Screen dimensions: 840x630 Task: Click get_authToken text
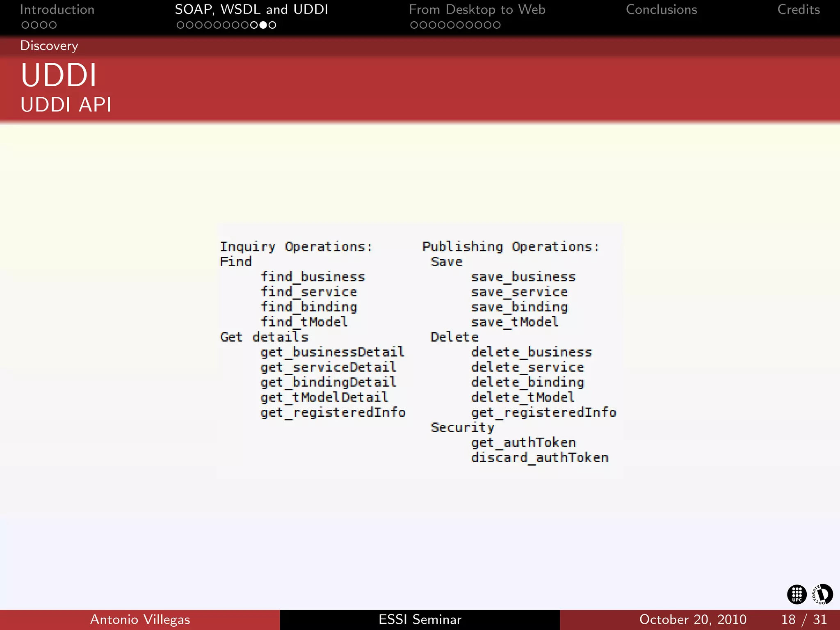[x=524, y=443]
